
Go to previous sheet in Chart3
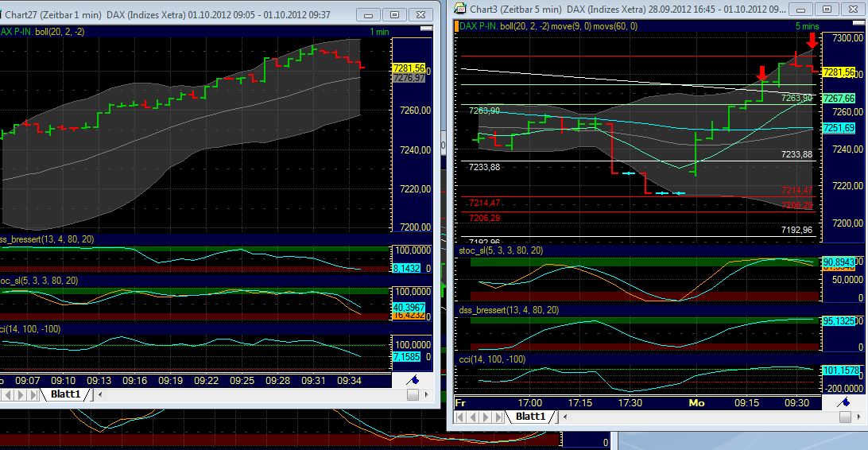click(474, 417)
